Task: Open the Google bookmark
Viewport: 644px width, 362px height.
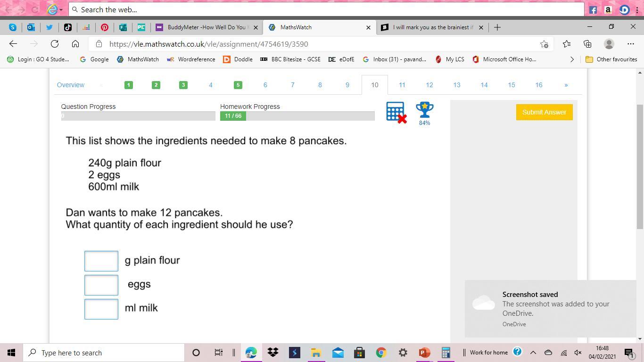Action: coord(94,59)
